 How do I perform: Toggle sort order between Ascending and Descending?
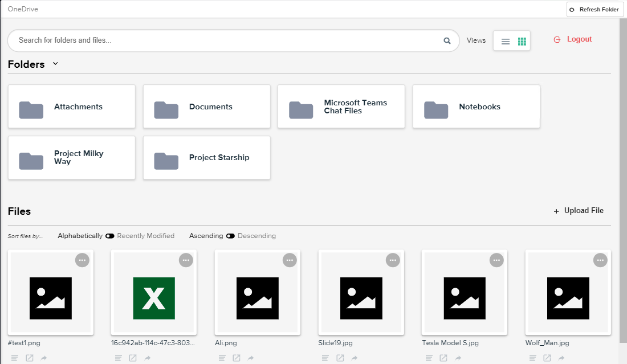pos(230,236)
